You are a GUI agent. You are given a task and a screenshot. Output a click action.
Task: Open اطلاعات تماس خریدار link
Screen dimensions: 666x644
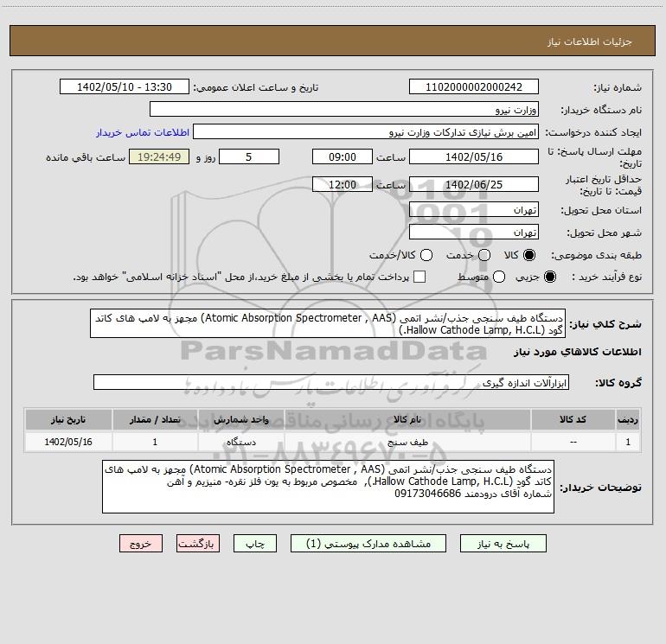tap(143, 132)
